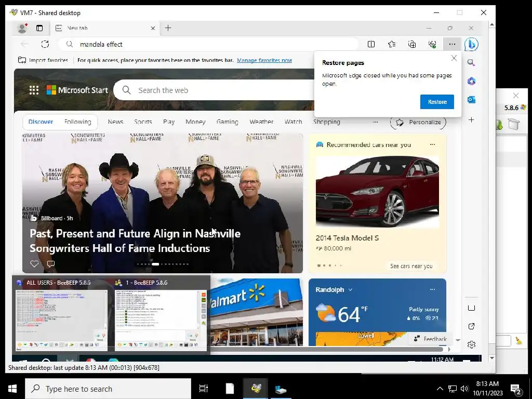Open comments on the Nashville story
The width and height of the screenshot is (532, 399).
click(51, 263)
